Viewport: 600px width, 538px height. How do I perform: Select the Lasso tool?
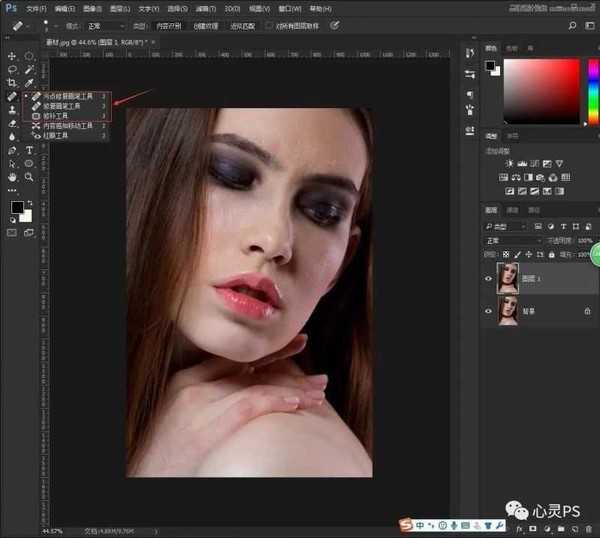pyautogui.click(x=12, y=70)
